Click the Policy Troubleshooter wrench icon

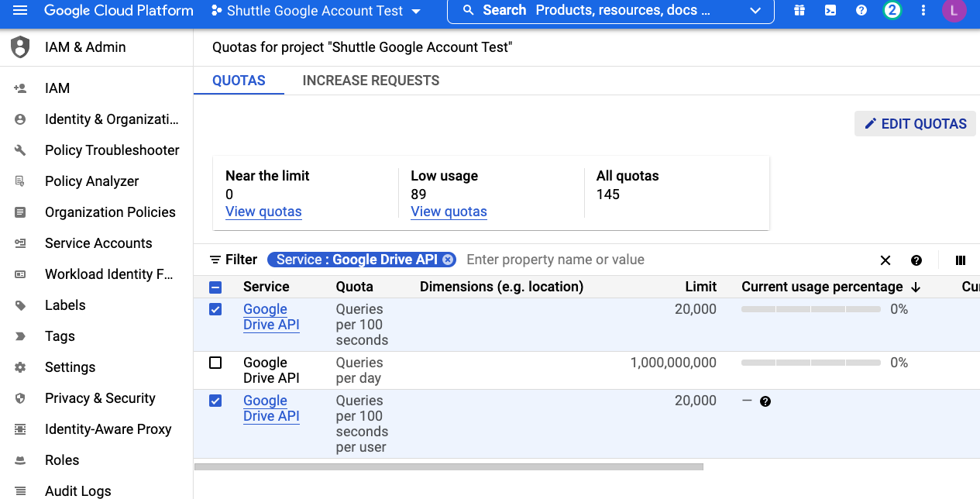point(20,150)
